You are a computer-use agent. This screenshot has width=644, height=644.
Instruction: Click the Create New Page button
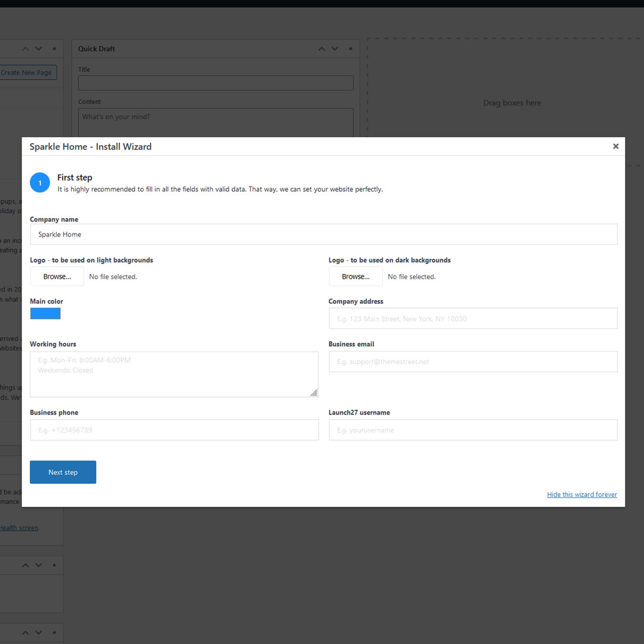(27, 73)
